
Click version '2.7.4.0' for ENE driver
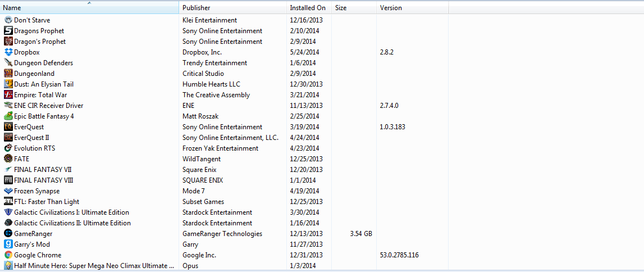tap(389, 106)
